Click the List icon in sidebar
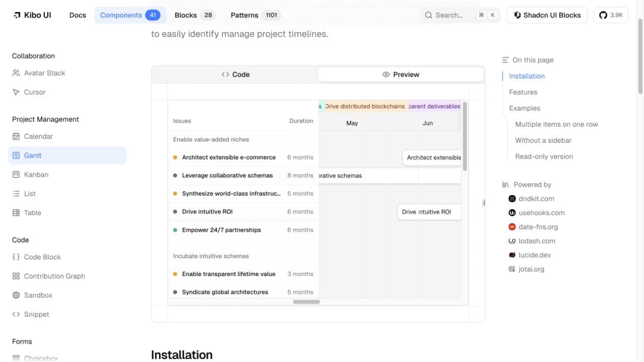This screenshot has width=644, height=362. click(x=16, y=194)
